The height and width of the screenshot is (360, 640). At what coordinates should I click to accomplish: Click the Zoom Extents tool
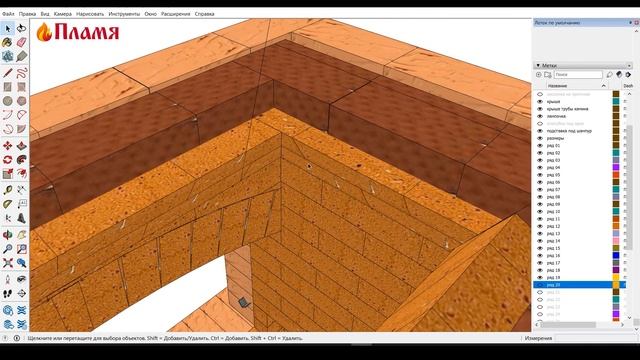tap(8, 262)
